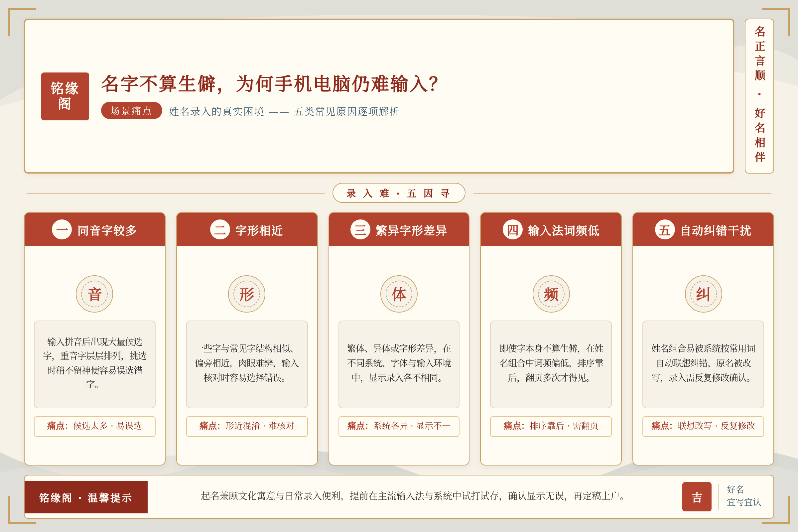Click the 好名 宜写宜认 footer text
The width and height of the screenshot is (798, 532).
[744, 496]
